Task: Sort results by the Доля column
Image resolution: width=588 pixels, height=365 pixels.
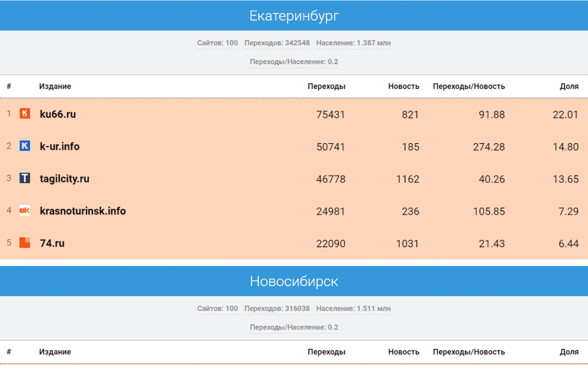Action: 569,86
